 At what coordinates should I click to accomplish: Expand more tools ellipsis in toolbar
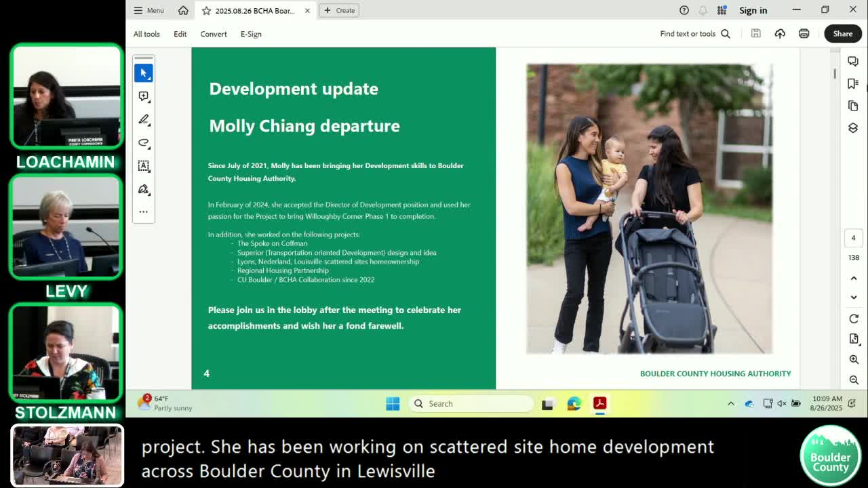click(x=144, y=211)
